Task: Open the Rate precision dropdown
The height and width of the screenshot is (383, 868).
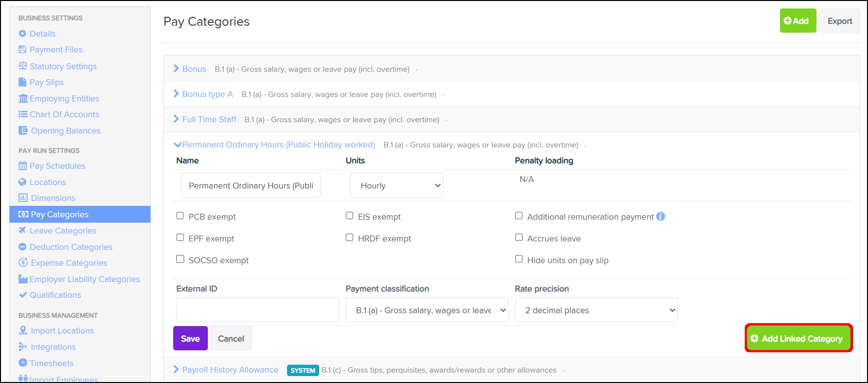Action: click(x=596, y=310)
